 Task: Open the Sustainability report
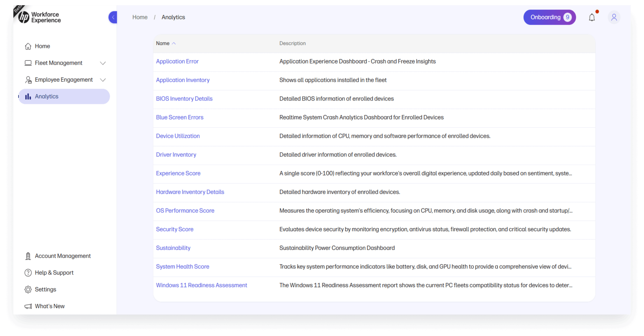click(x=173, y=248)
